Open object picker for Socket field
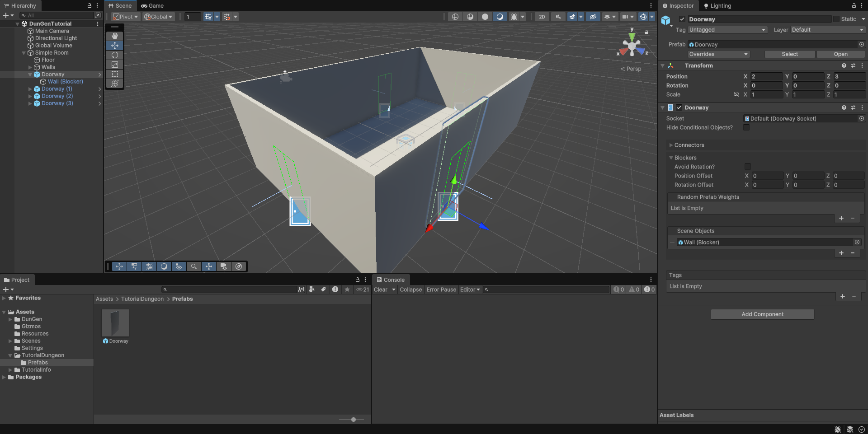 (x=861, y=119)
